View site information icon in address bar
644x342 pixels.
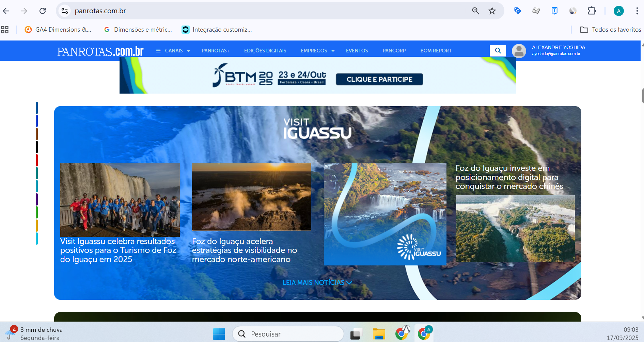65,11
